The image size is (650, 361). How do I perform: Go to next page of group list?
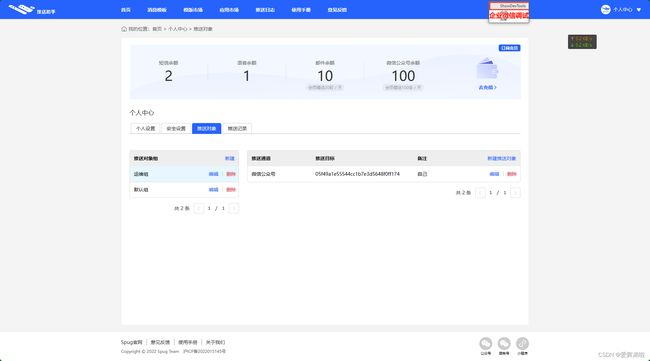pyautogui.click(x=234, y=208)
